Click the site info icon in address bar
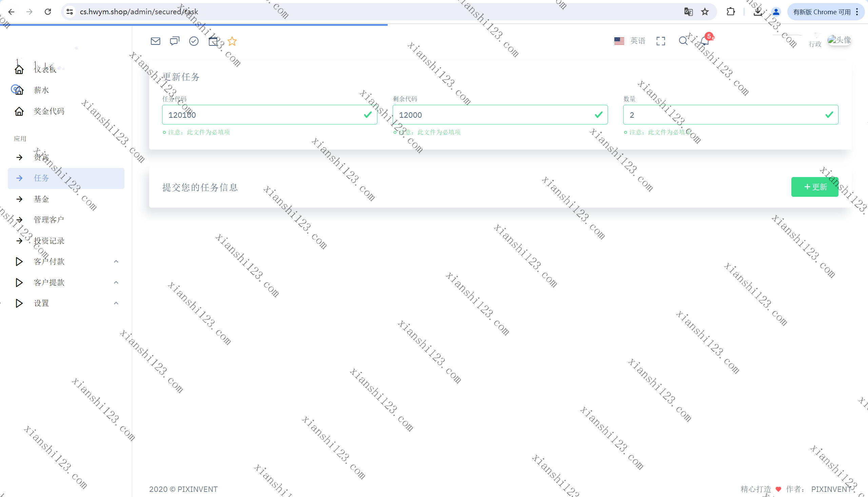Screen dimensions: 868x497 [x=70, y=12]
